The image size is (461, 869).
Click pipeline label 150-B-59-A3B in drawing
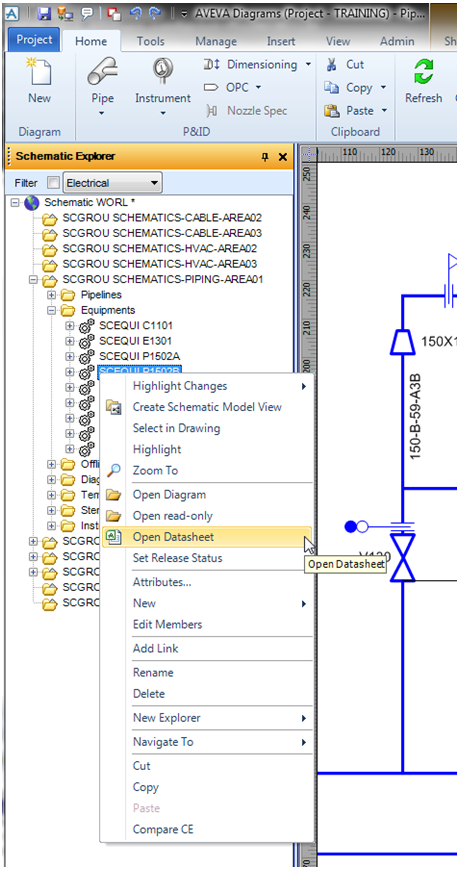tap(414, 417)
